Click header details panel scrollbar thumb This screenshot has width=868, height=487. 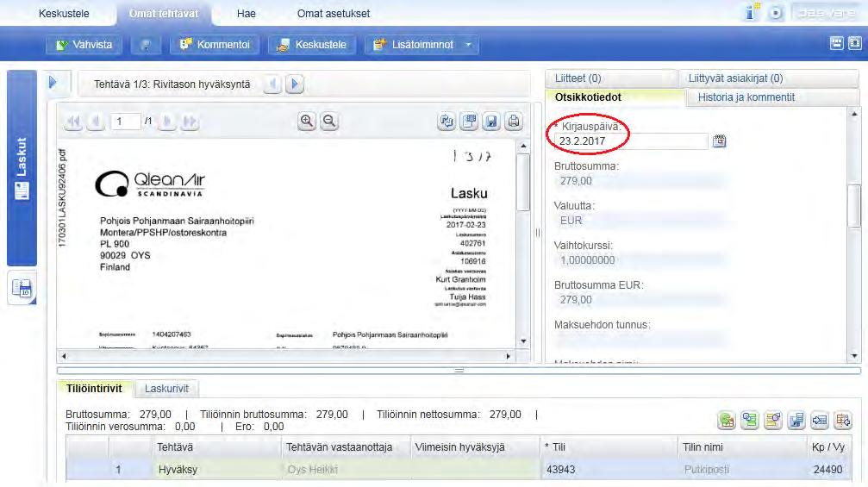(x=855, y=206)
